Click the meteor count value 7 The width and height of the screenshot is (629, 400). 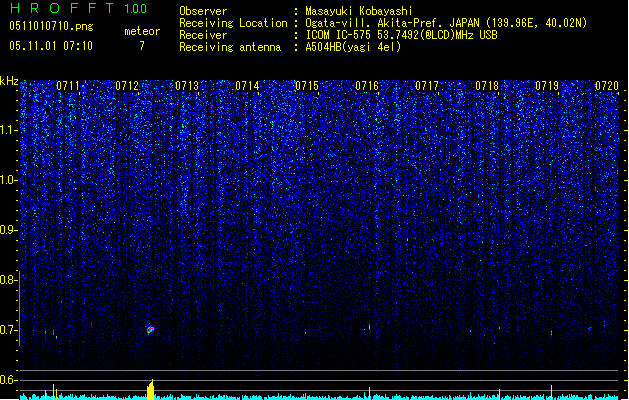pos(142,46)
